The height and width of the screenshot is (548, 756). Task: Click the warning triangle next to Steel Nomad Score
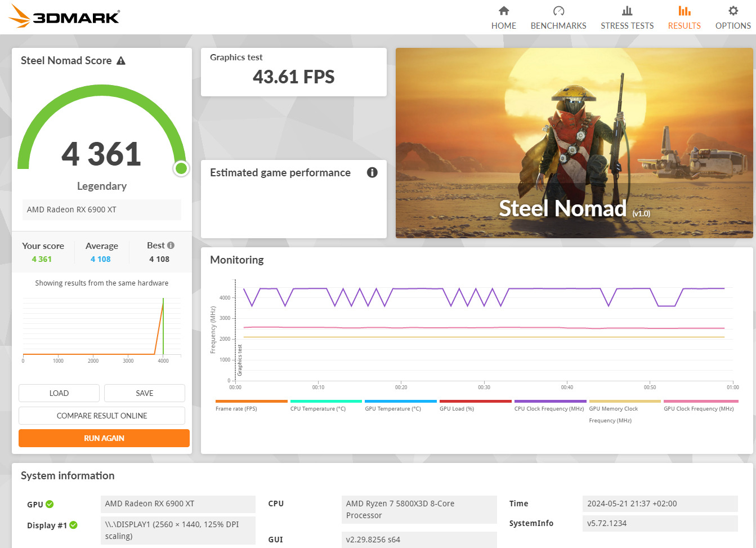[x=121, y=60]
